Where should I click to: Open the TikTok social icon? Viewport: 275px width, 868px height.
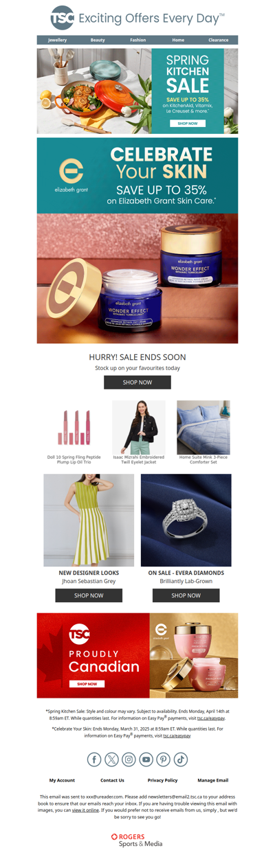point(180,759)
